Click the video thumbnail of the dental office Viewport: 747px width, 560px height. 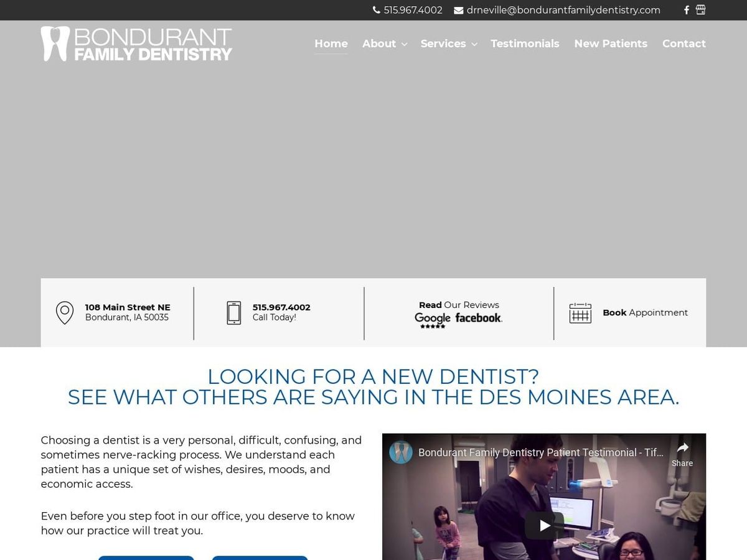544,497
